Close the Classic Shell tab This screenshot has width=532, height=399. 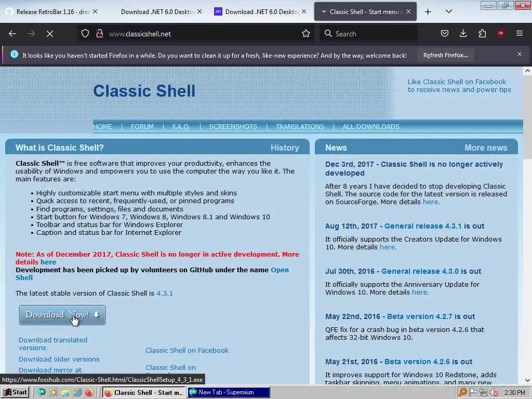pos(408,11)
